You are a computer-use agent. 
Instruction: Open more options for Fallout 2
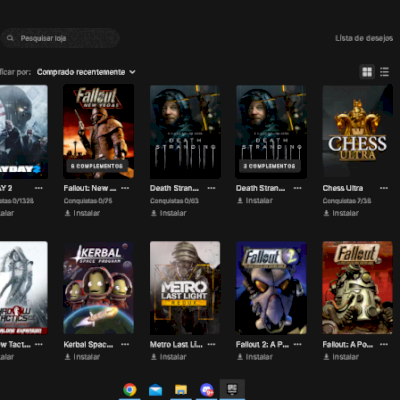point(297,344)
